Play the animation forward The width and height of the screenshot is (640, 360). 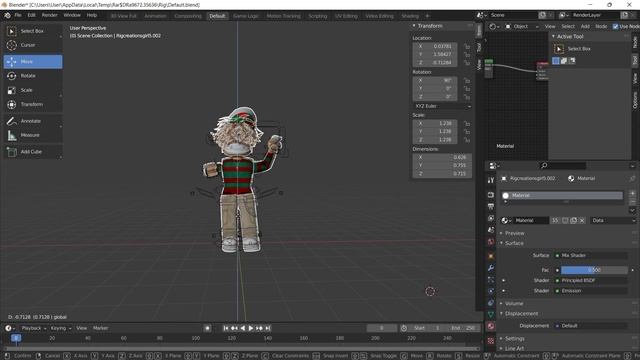[251, 328]
